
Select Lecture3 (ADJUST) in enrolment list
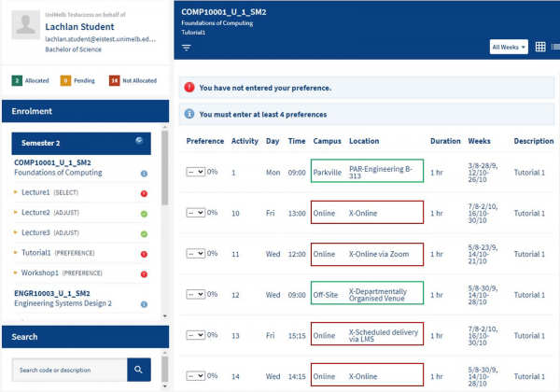click(50, 232)
